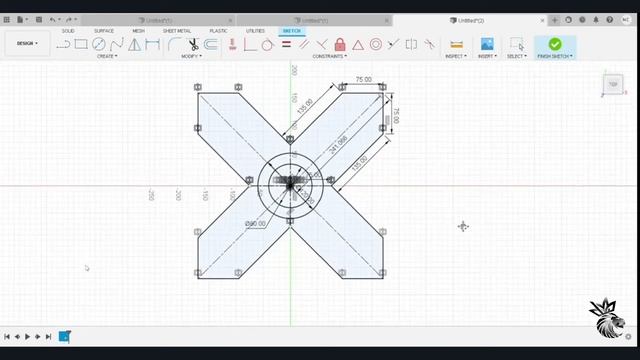Apply Horizontal/Vertical constraint
Image resolution: width=640 pixels, height=360 pixels.
(233, 44)
